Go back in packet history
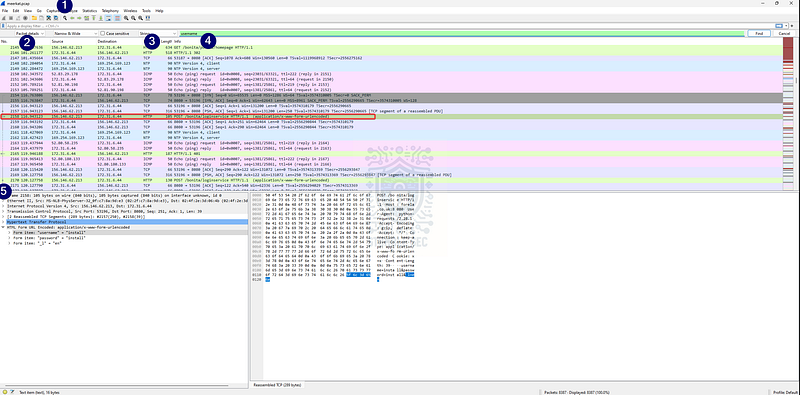800x395 pixels. pos(72,18)
